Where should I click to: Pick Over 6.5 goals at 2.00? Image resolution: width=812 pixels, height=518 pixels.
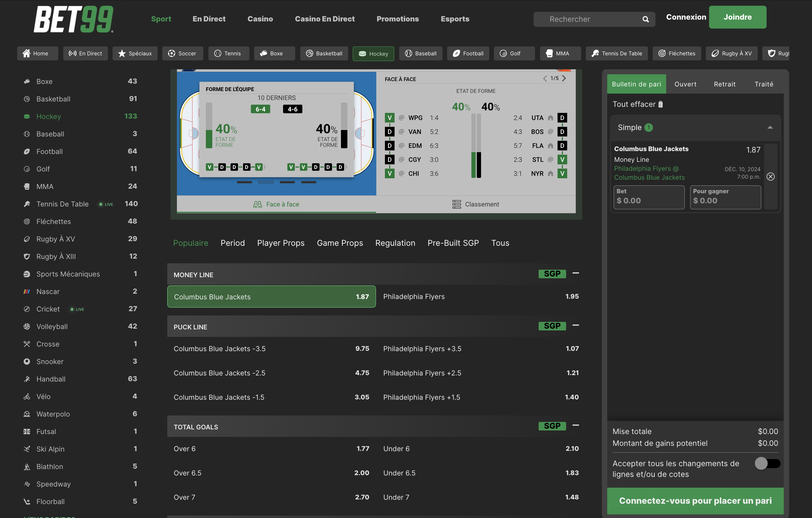click(x=271, y=473)
